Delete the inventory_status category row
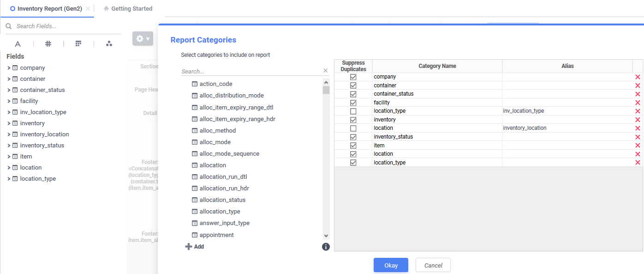644x274 pixels. pyautogui.click(x=638, y=137)
